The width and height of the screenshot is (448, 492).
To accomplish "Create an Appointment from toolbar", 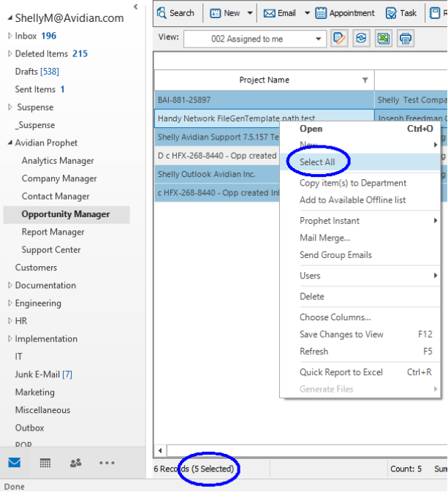I will pyautogui.click(x=345, y=13).
